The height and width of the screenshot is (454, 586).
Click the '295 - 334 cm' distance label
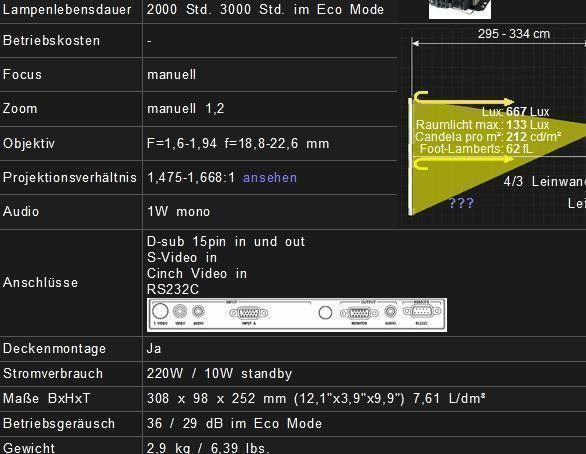click(x=514, y=34)
